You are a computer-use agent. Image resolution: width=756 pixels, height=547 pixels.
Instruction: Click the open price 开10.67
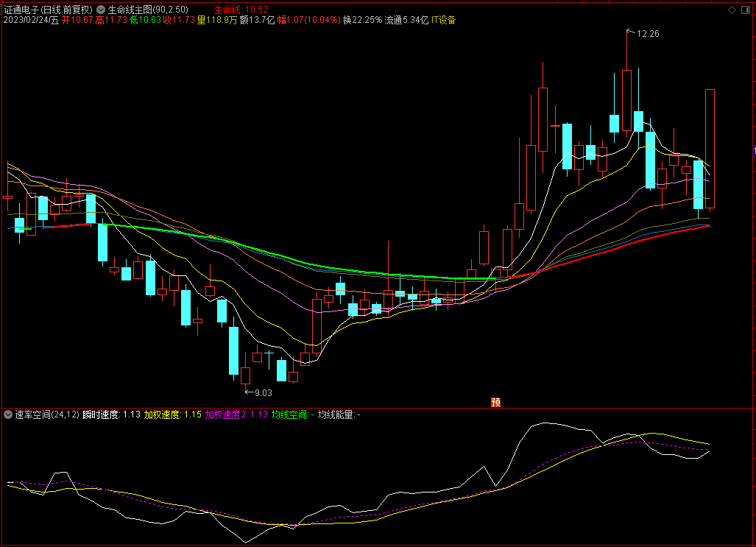[77, 21]
